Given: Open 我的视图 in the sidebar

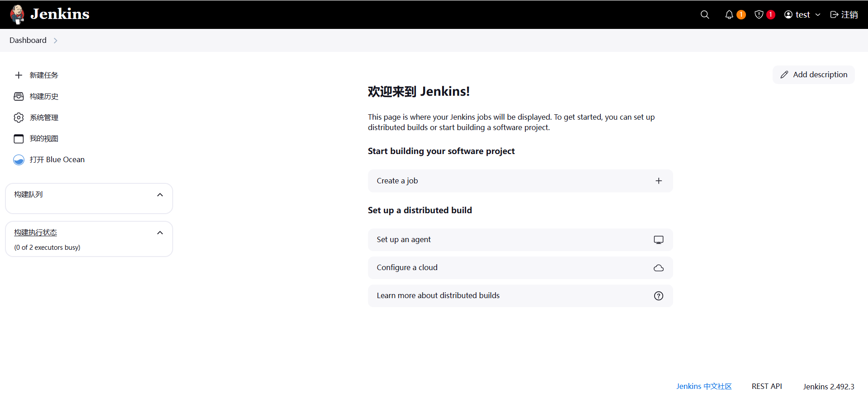Looking at the screenshot, I should tap(44, 139).
